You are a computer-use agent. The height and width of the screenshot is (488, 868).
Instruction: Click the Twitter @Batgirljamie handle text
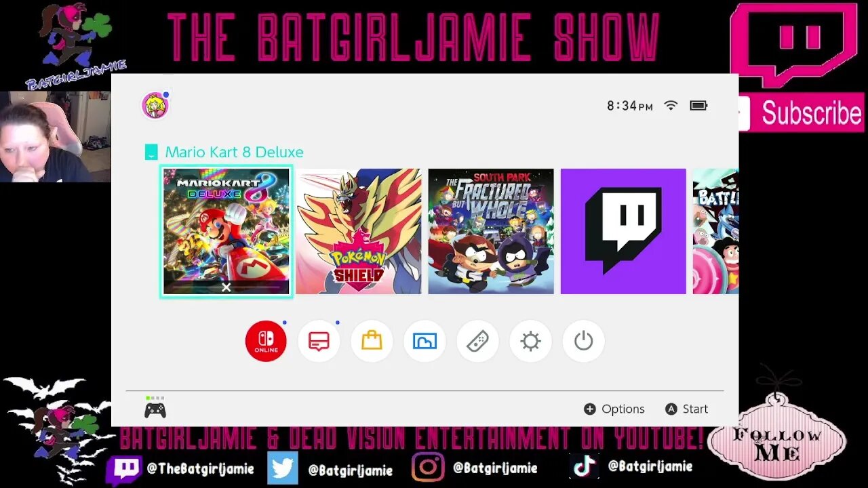point(350,470)
